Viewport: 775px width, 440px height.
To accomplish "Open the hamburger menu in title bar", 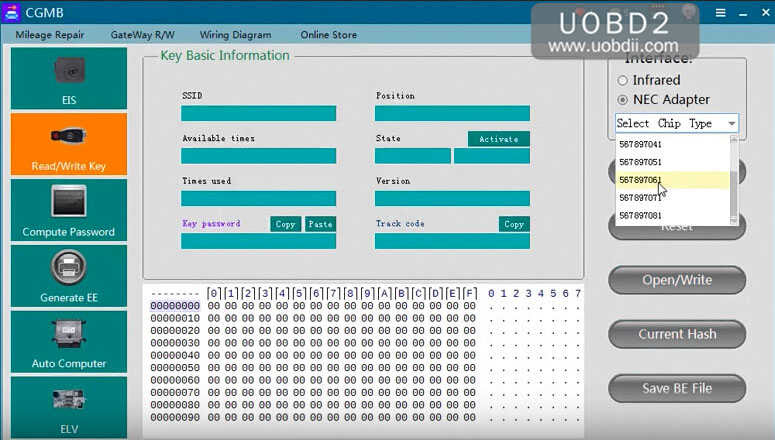I will point(721,13).
